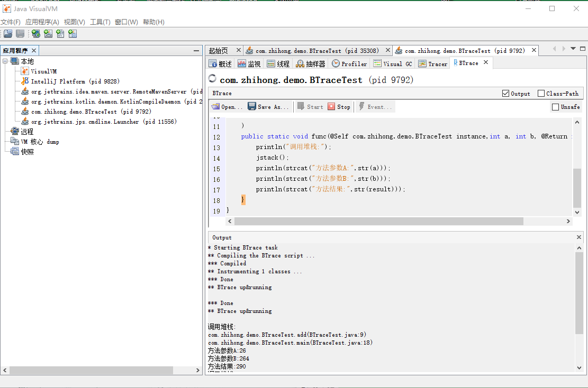588x388 pixels.
Task: Select RemoteMavenServer process in tree
Action: point(116,91)
